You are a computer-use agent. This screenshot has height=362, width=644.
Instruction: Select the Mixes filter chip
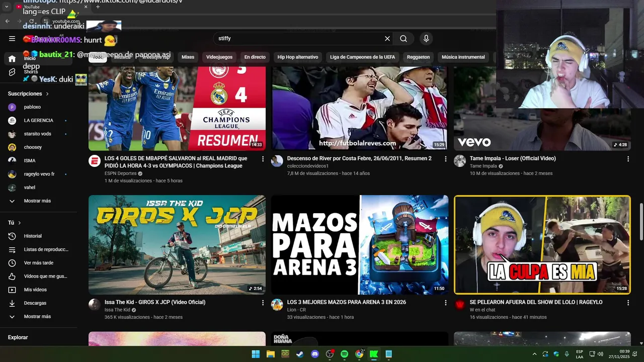188,57
